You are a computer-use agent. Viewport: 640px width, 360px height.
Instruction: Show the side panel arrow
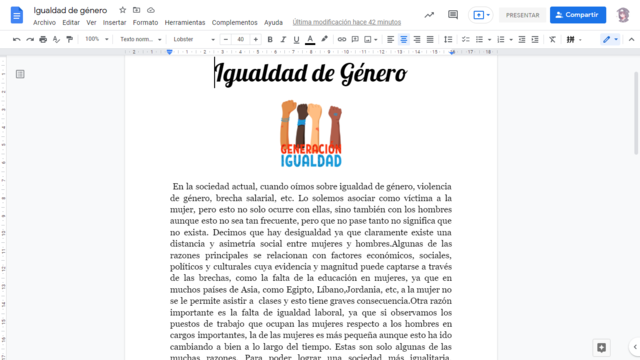pos(635,347)
